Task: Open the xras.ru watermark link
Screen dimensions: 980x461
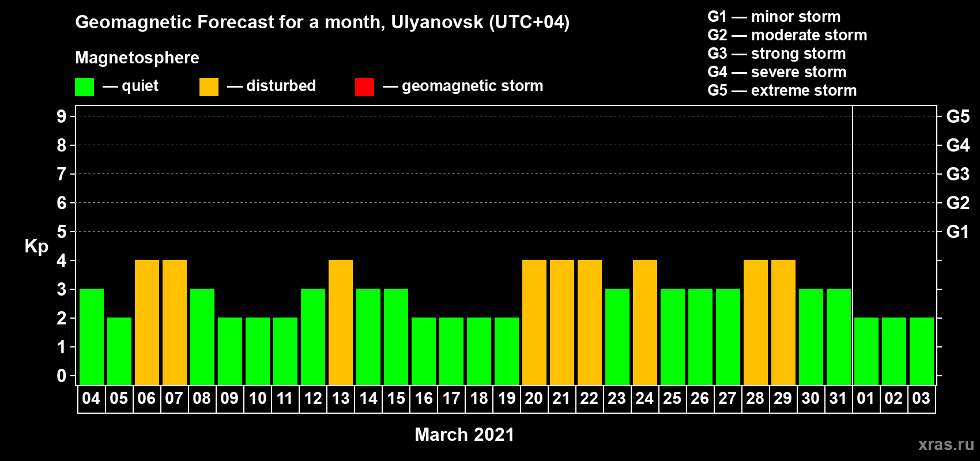Action: coord(946,444)
